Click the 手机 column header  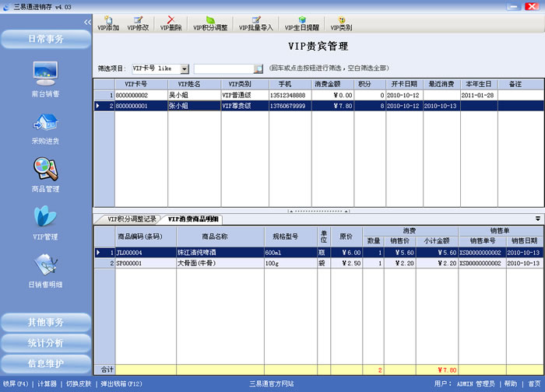point(290,84)
